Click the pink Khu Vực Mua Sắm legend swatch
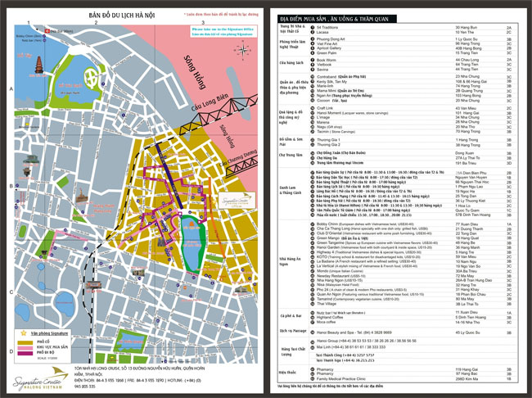 [x=25, y=348]
